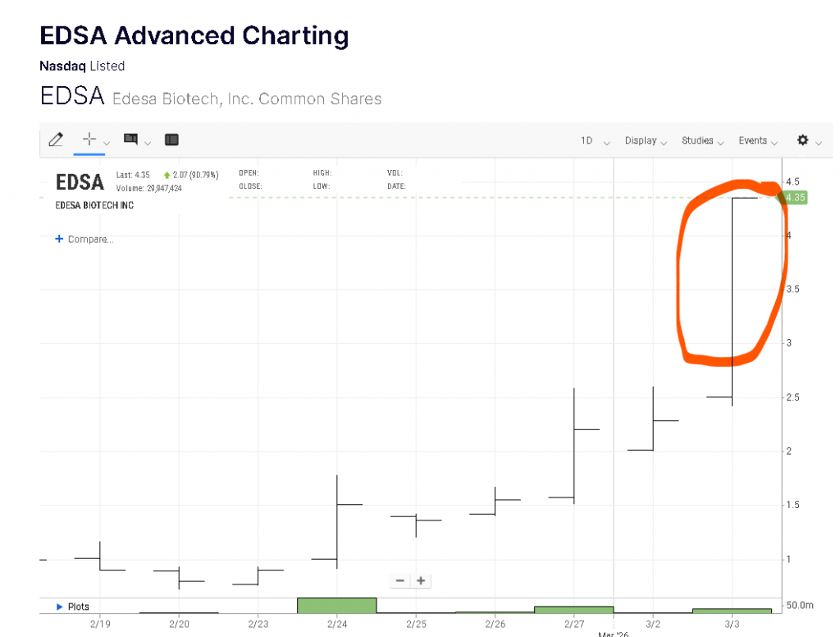Activate the crosshair cursor tool
Image resolution: width=840 pixels, height=637 pixels.
pos(89,139)
